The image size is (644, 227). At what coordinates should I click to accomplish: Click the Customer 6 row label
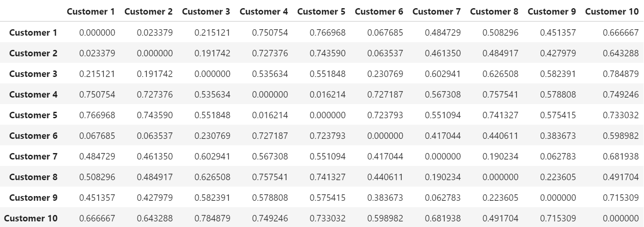coord(33,136)
